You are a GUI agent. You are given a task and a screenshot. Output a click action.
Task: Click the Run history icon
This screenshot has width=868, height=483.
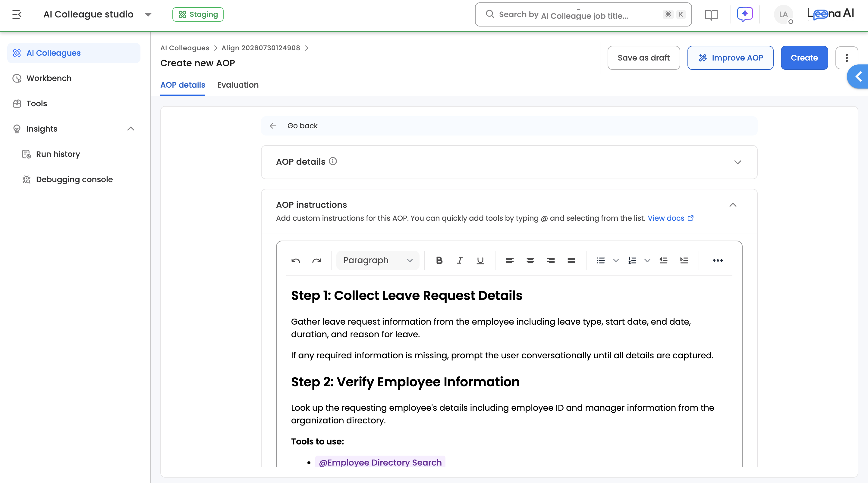click(26, 154)
